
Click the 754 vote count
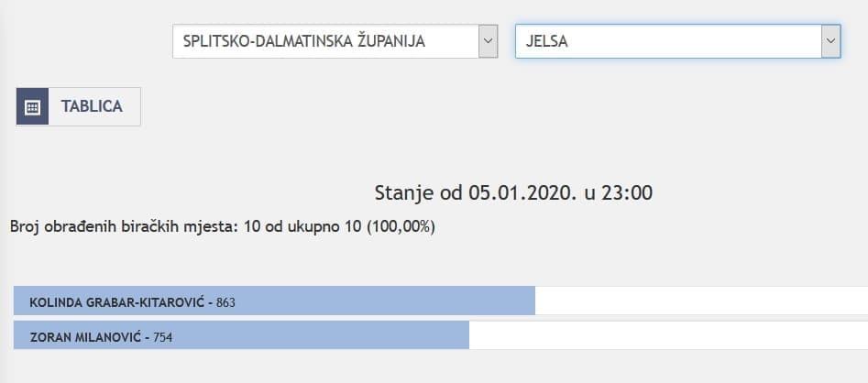click(x=162, y=337)
